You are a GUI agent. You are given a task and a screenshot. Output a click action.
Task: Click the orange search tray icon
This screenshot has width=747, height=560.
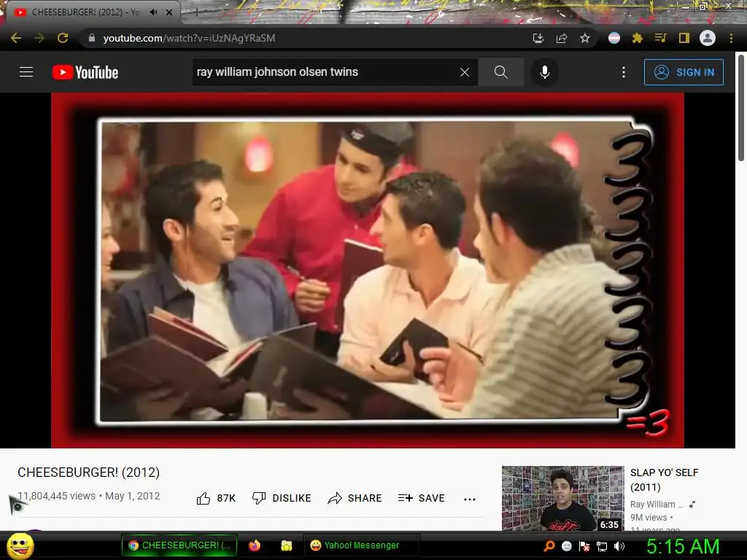[549, 545]
